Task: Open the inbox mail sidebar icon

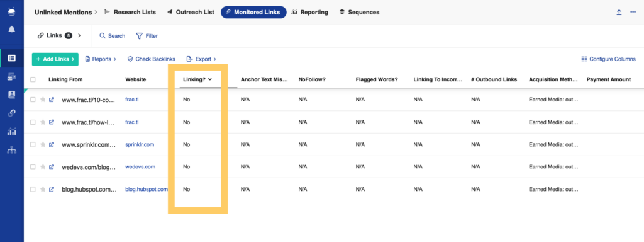Action: (x=11, y=76)
